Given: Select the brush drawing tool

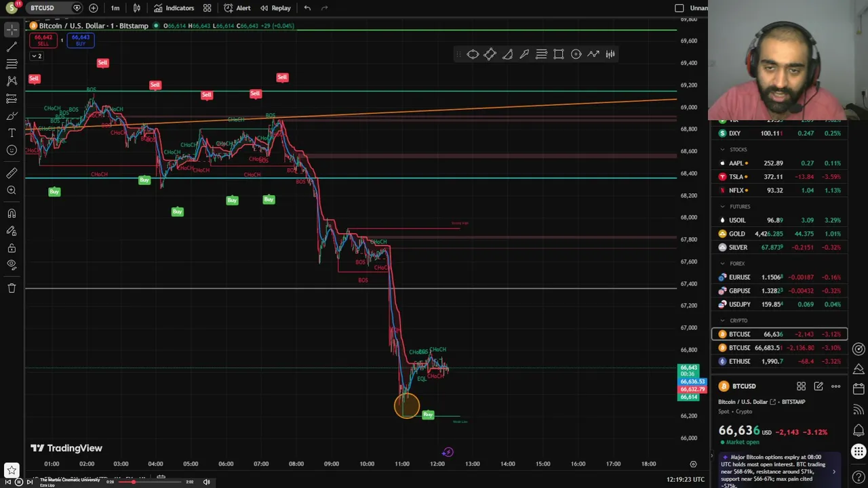Looking at the screenshot, I should coord(12,116).
